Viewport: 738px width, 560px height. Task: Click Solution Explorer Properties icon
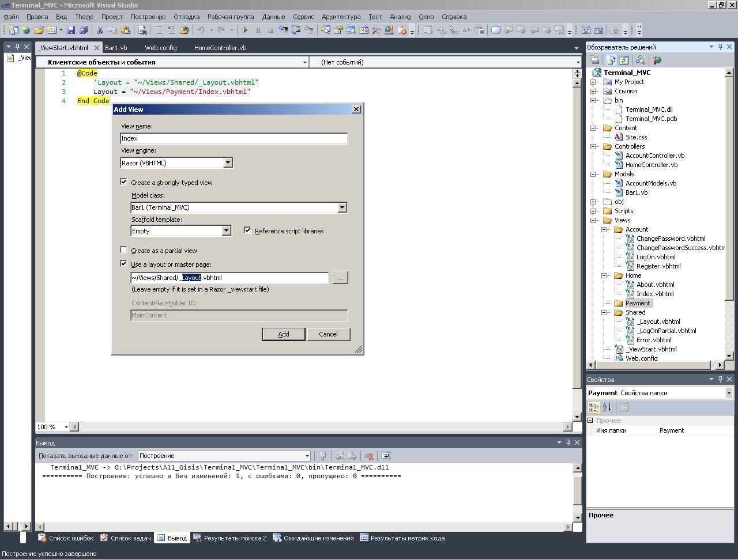594,60
